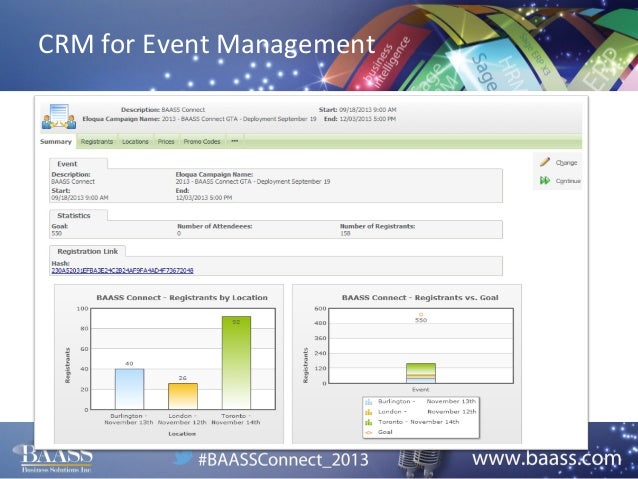This screenshot has height=479, width=638.
Task: Select the Statistics section header
Action: pyautogui.click(x=79, y=216)
